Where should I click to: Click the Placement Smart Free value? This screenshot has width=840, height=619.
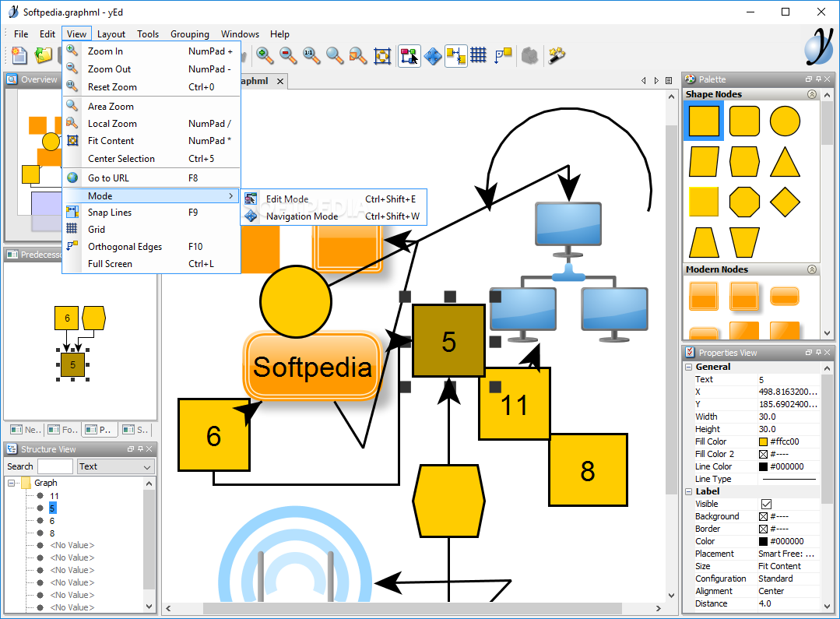tap(789, 554)
